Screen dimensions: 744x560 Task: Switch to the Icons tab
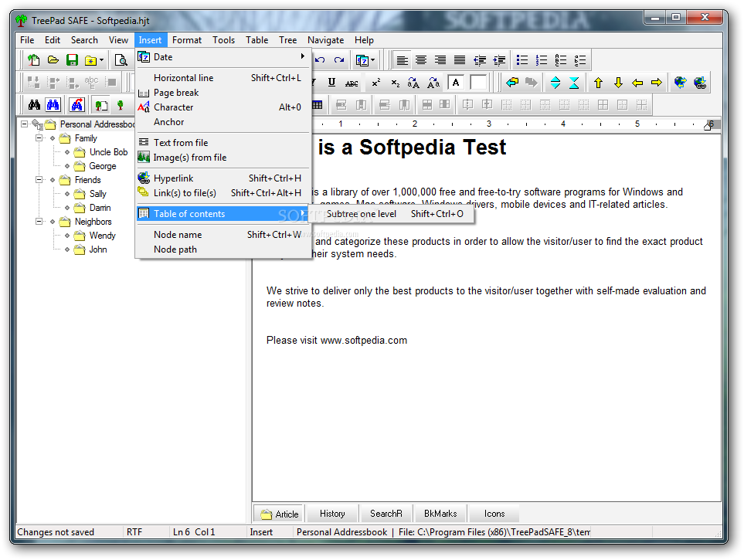point(494,514)
